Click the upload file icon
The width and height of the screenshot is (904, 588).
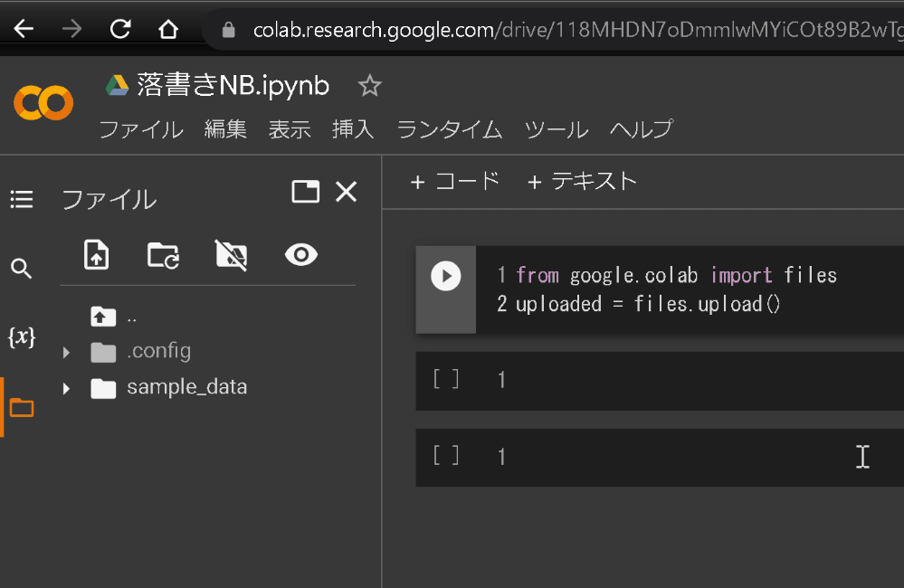point(97,255)
